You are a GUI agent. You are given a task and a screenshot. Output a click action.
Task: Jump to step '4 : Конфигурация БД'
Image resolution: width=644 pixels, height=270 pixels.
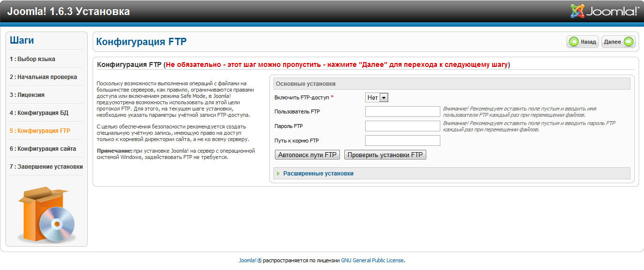pos(39,113)
